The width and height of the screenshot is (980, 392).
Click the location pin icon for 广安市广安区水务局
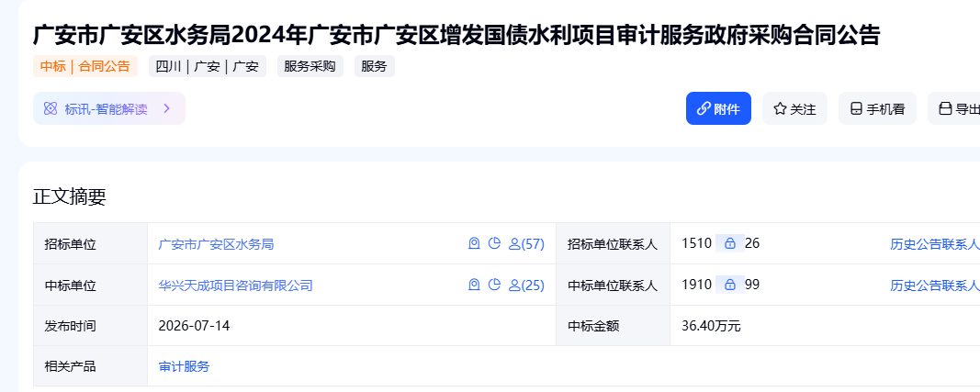pyautogui.click(x=474, y=244)
